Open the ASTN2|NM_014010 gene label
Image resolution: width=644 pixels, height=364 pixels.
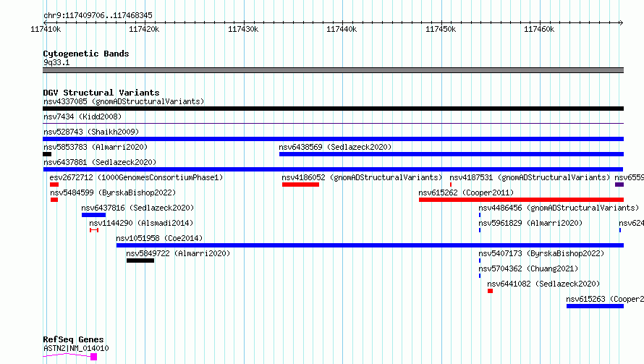coord(76,348)
